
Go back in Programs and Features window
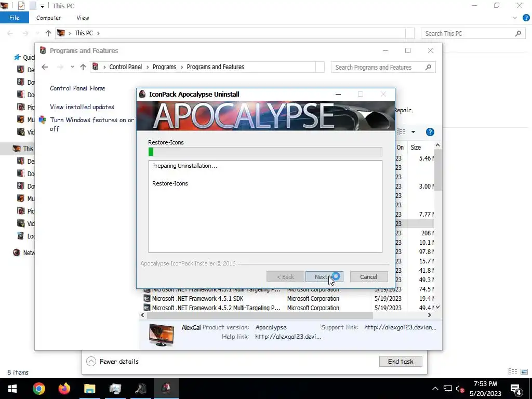tap(45, 67)
